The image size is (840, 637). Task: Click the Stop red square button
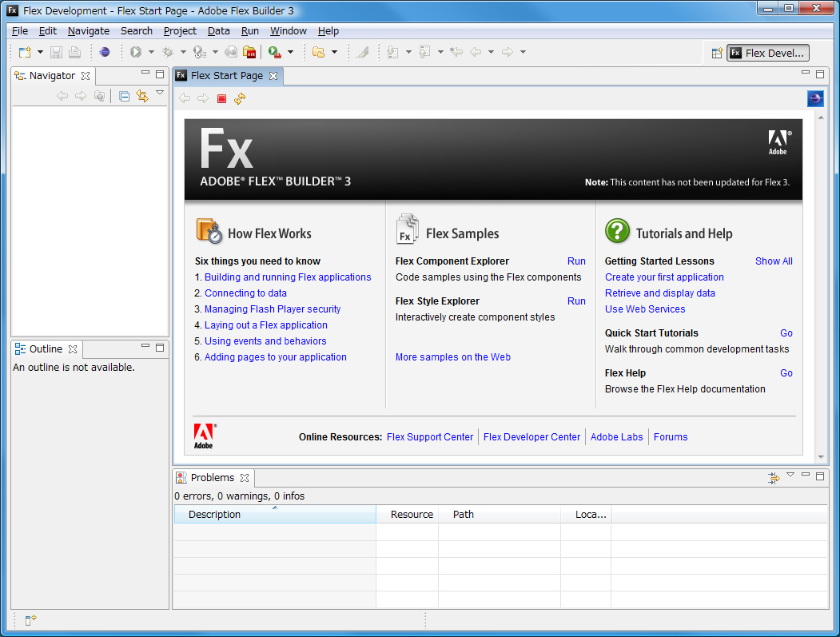coord(221,98)
